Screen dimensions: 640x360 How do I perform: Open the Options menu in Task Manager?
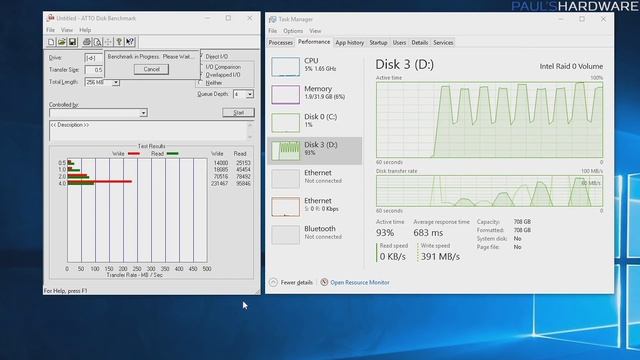293,31
